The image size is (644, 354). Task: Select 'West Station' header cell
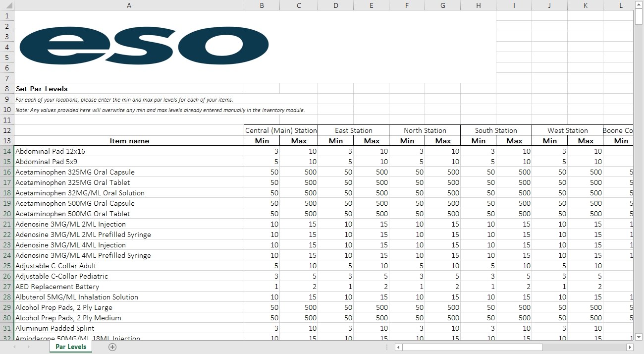click(x=567, y=130)
